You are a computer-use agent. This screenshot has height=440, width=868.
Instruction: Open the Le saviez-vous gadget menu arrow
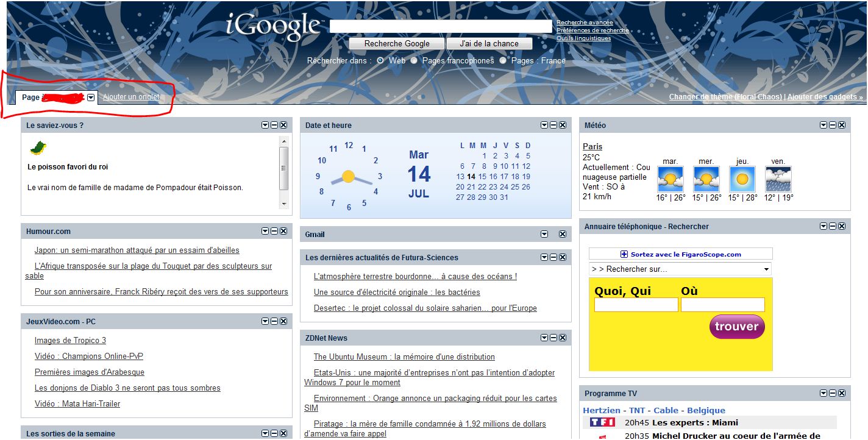[x=265, y=125]
